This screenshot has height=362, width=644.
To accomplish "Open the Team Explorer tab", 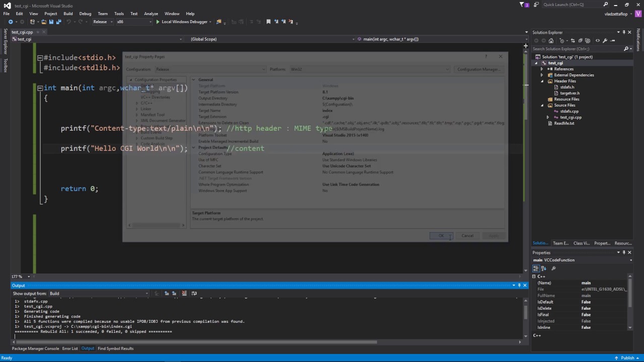I will click(561, 243).
